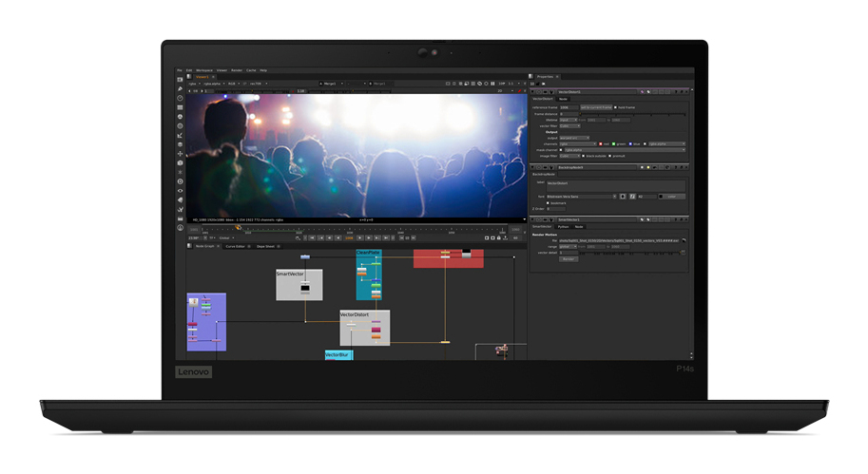Click the vector detail slider
Screen dimensions: 868x474
point(629,253)
